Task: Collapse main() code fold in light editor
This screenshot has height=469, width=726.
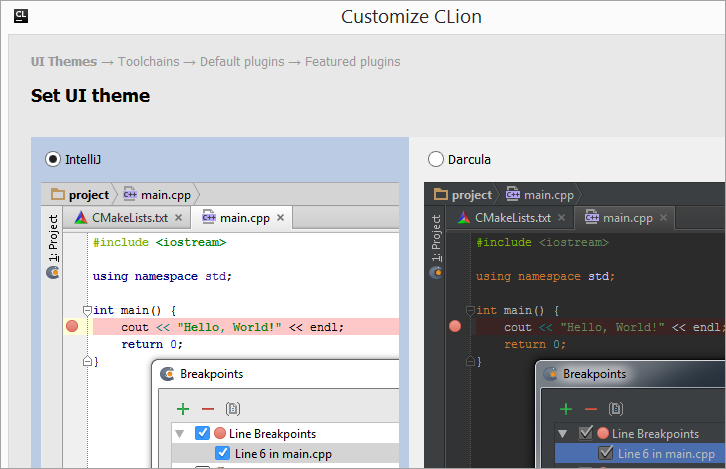Action: tap(87, 311)
